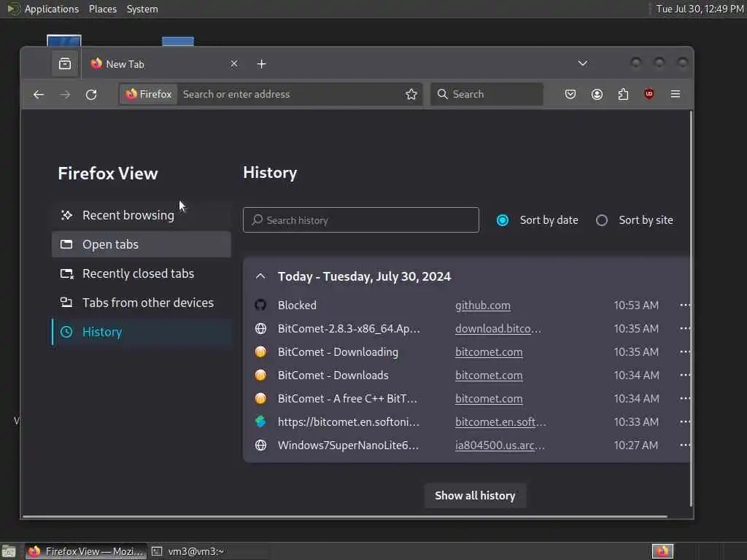The width and height of the screenshot is (747, 560).
Task: Click bitcomet.com link in Downloading row
Action: (489, 352)
